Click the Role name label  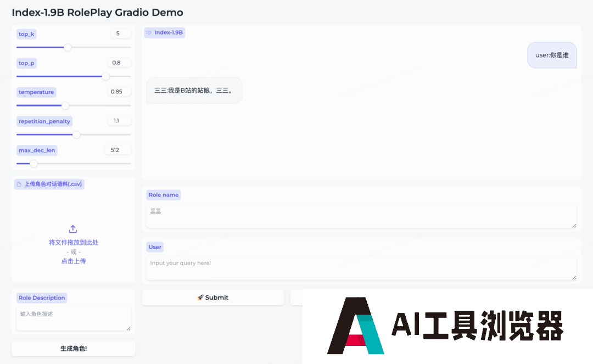click(164, 195)
